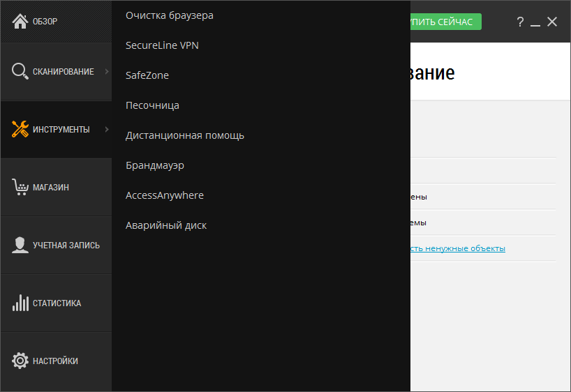
Task: Choose Очистка браузера from tools menu
Action: point(170,15)
